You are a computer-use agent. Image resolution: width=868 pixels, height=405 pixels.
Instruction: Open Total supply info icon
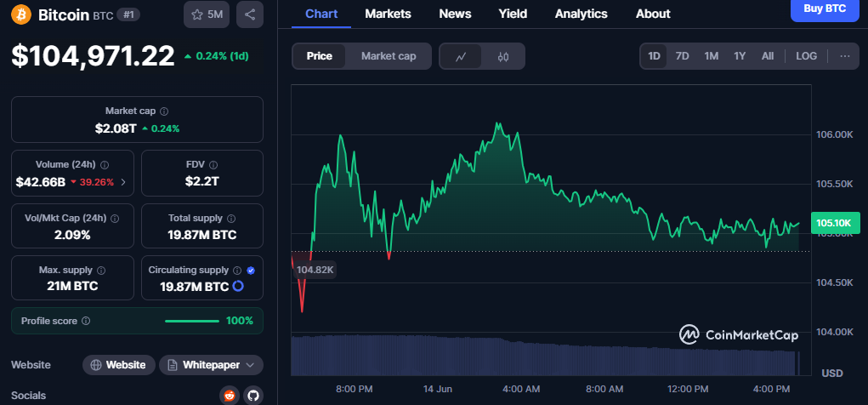[231, 219]
